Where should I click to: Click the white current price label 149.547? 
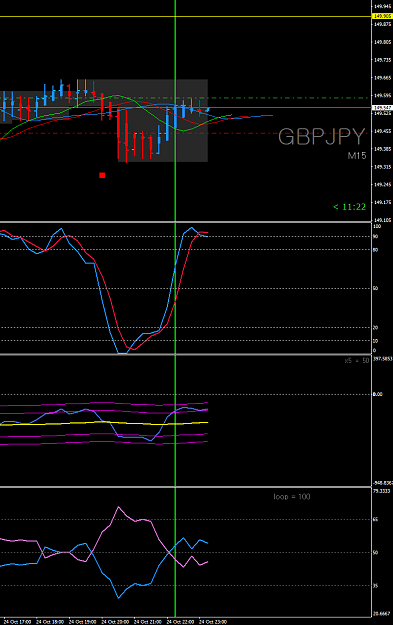click(x=382, y=108)
